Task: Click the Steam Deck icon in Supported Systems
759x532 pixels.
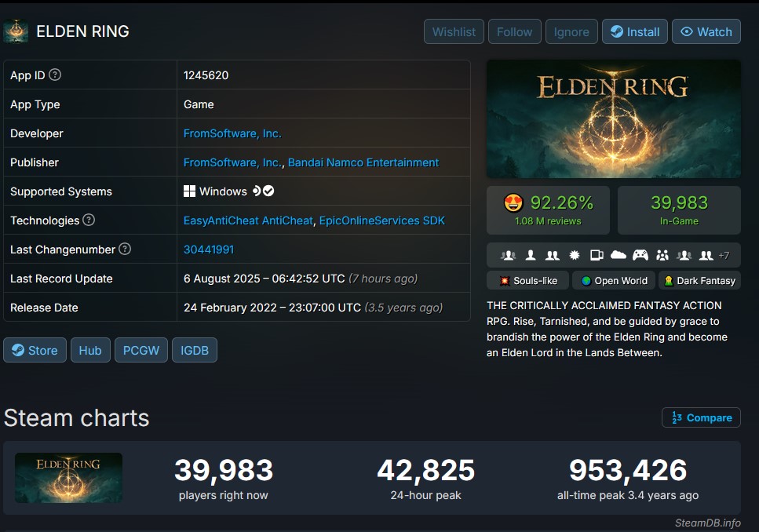Action: 257,191
